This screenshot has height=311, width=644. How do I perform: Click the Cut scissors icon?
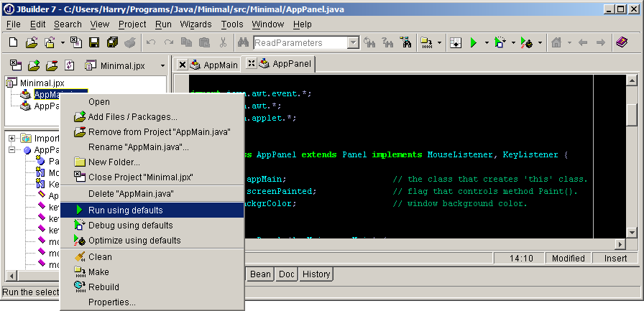click(223, 42)
